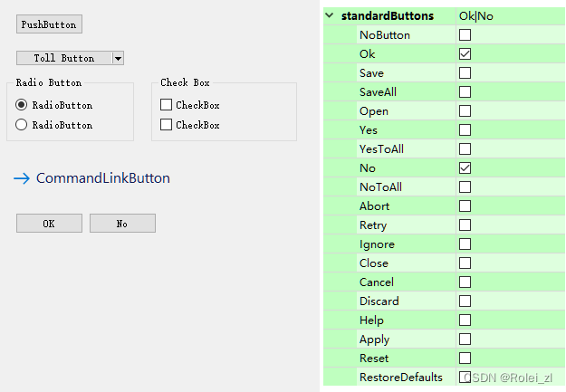Image resolution: width=566 pixels, height=392 pixels.
Task: Click the standardButtons value field Ok|No
Action: tap(507, 16)
